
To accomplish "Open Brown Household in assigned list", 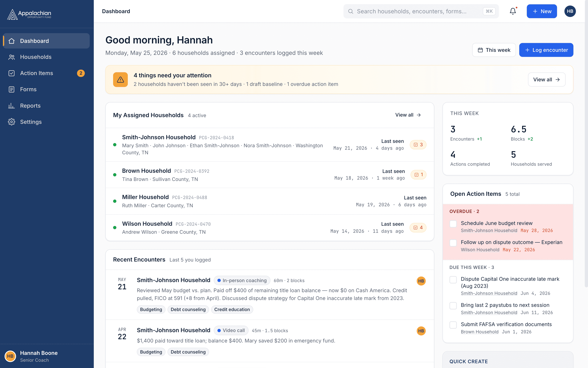I will tap(270, 175).
